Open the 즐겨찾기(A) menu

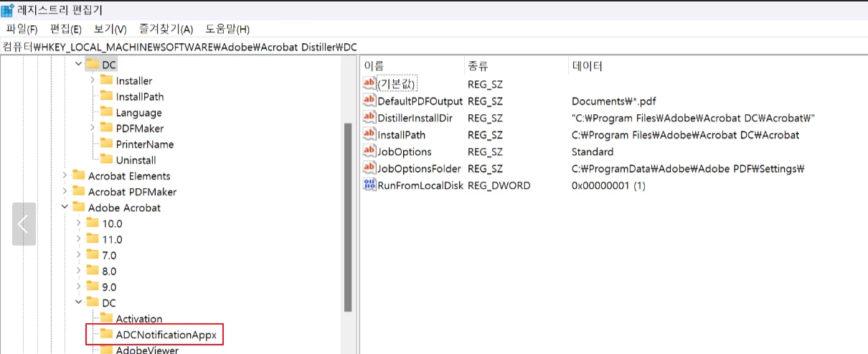pos(166,29)
